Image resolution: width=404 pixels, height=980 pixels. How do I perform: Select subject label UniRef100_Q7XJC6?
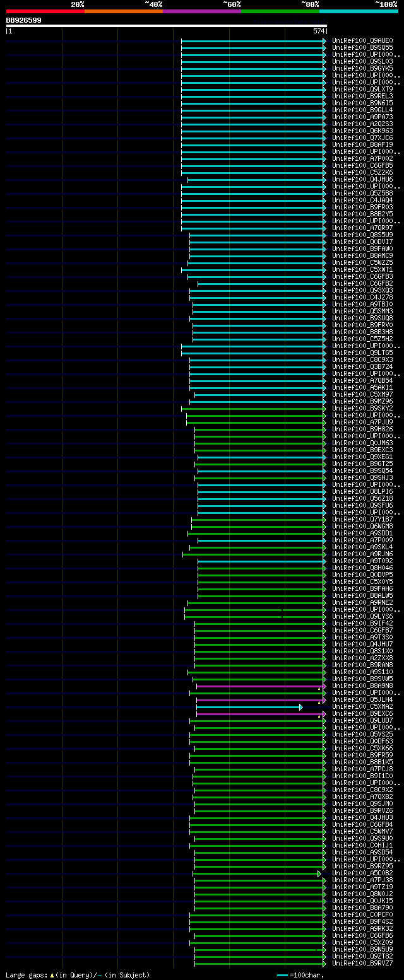tap(362, 138)
